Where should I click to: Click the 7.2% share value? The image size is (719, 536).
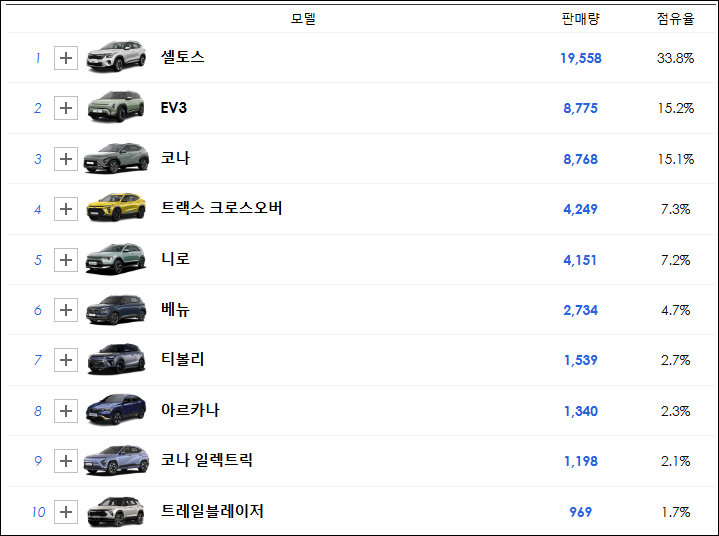click(675, 260)
